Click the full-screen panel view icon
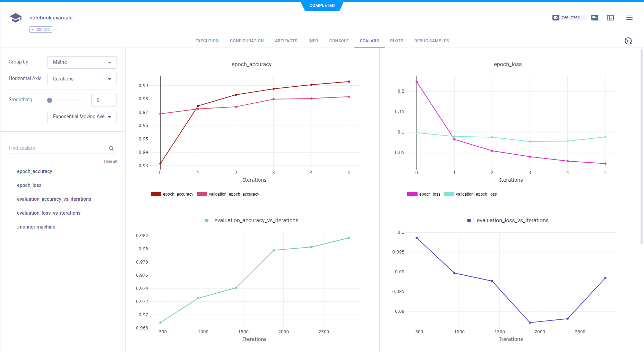The width and height of the screenshot is (644, 352). 610,18
